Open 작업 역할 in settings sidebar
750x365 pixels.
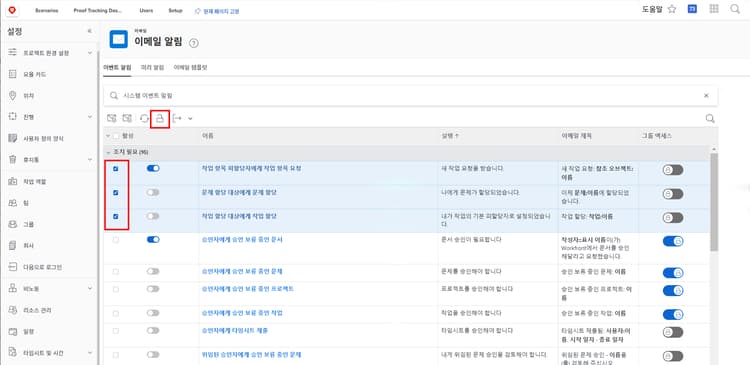point(34,181)
